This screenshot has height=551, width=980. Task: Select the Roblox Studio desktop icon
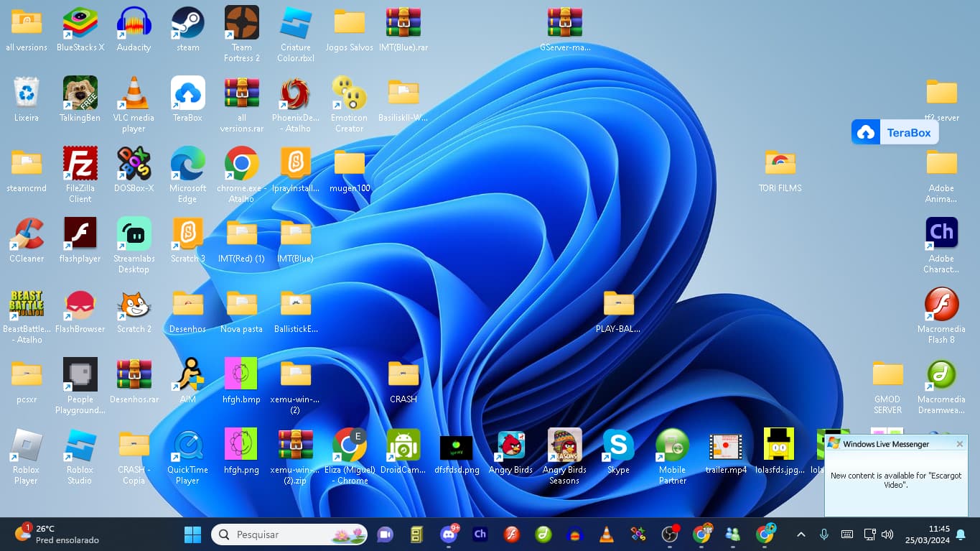[80, 446]
